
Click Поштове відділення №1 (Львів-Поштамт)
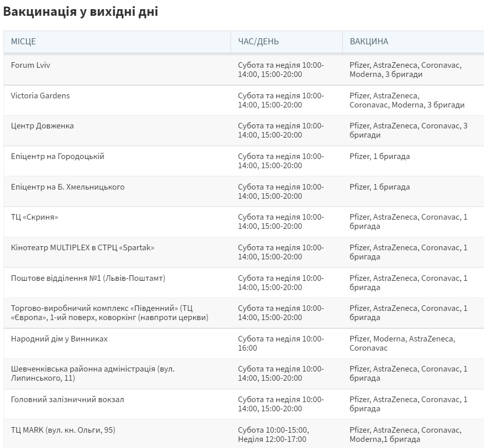(88, 278)
